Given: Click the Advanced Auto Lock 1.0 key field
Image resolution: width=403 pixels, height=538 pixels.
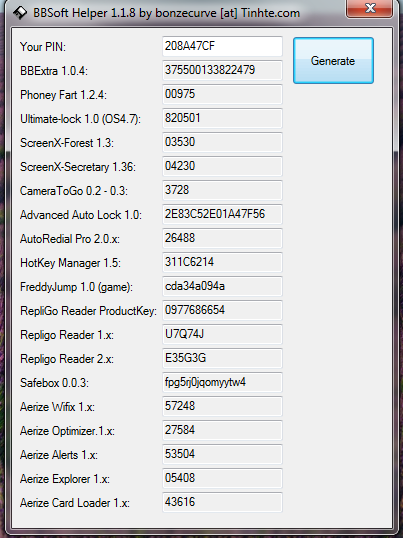Looking at the screenshot, I should [x=222, y=214].
